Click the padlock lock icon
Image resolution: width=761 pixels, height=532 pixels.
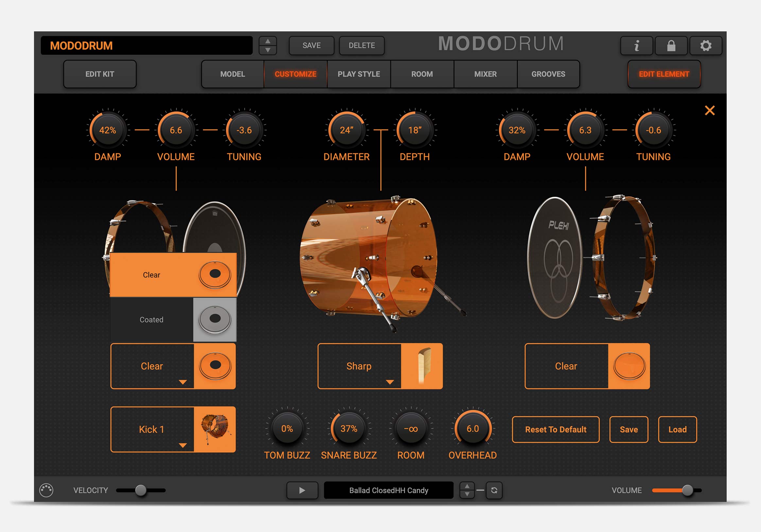[x=671, y=46]
